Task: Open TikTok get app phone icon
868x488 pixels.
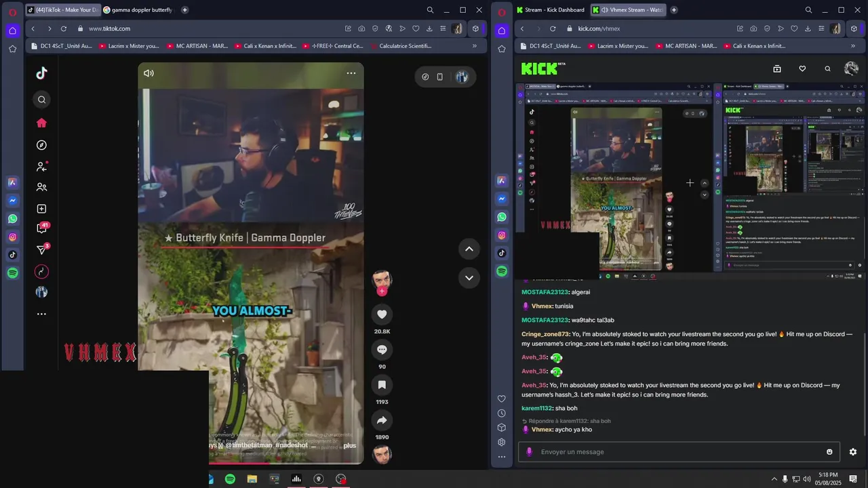Action: [x=439, y=77]
